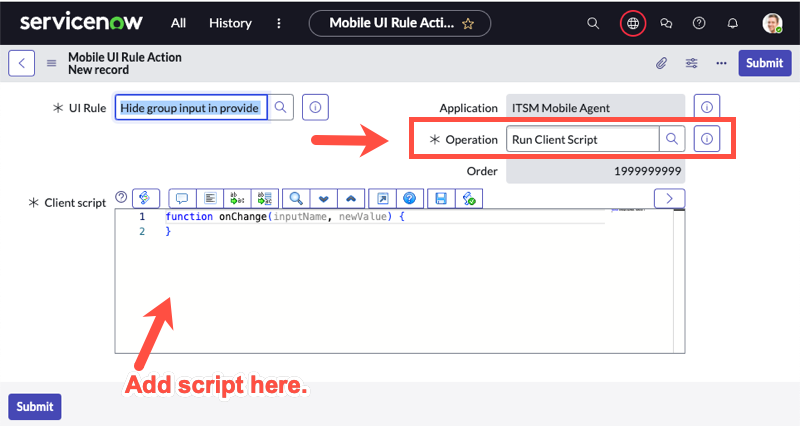Viewport: 800px width, 426px height.
Task: Open the user profile avatar
Action: pos(772,23)
